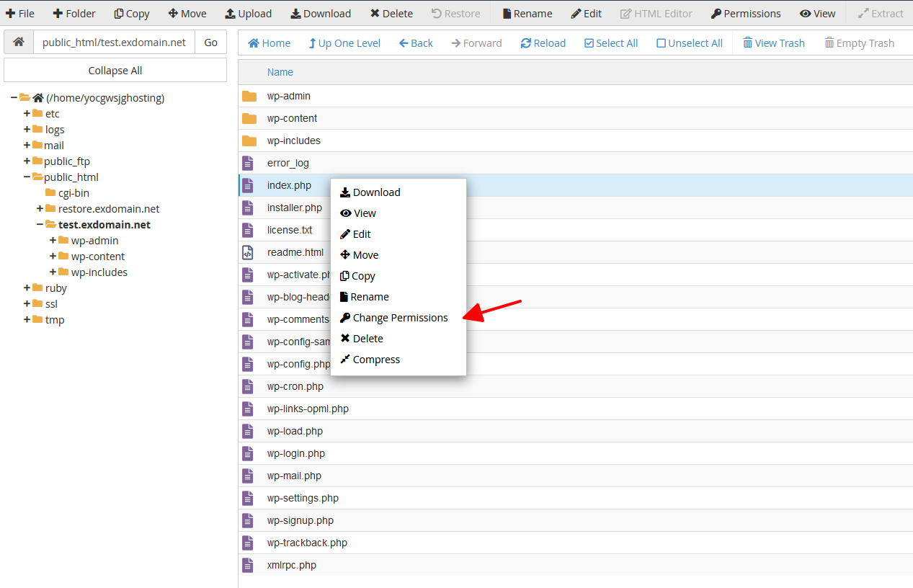Click the Download toolbar button
This screenshot has height=588, width=913.
pos(321,14)
